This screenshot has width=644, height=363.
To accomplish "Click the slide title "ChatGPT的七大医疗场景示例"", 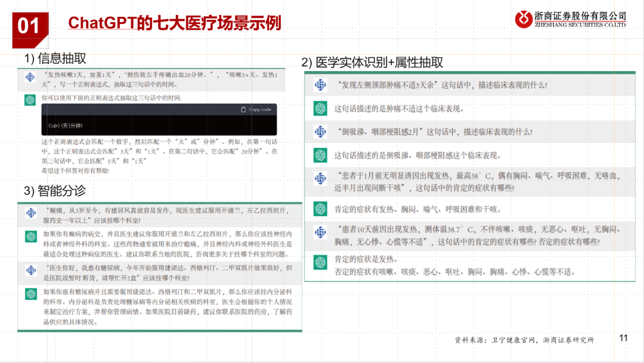I will pyautogui.click(x=175, y=23).
